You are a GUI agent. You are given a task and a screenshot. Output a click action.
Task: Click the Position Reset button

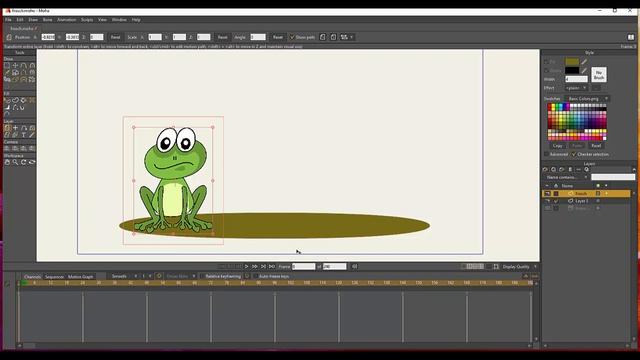click(x=116, y=37)
